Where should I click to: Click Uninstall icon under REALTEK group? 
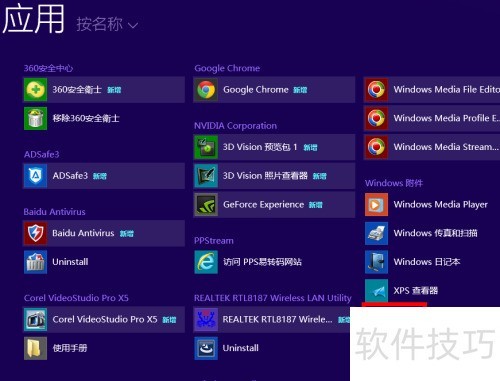tap(206, 348)
